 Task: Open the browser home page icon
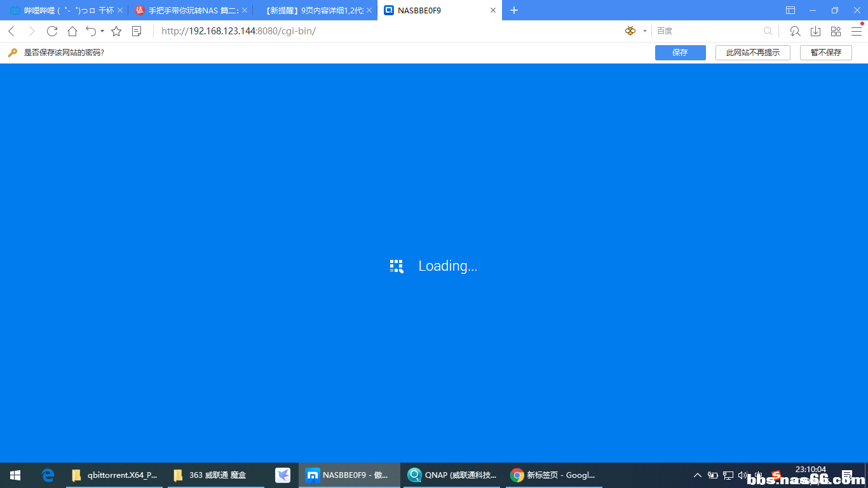72,31
